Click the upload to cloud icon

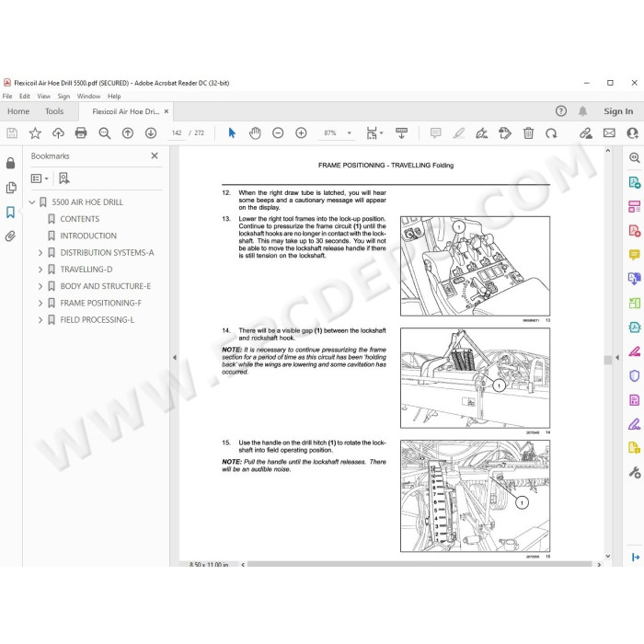tap(58, 133)
